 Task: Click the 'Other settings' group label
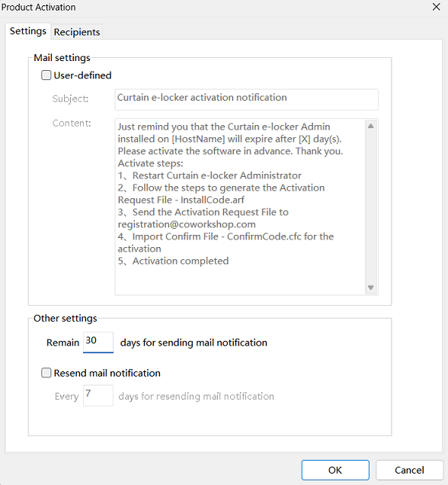(66, 318)
